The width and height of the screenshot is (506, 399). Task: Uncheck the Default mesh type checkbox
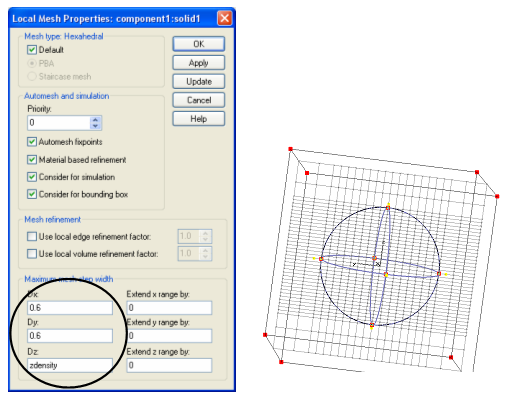[x=32, y=50]
